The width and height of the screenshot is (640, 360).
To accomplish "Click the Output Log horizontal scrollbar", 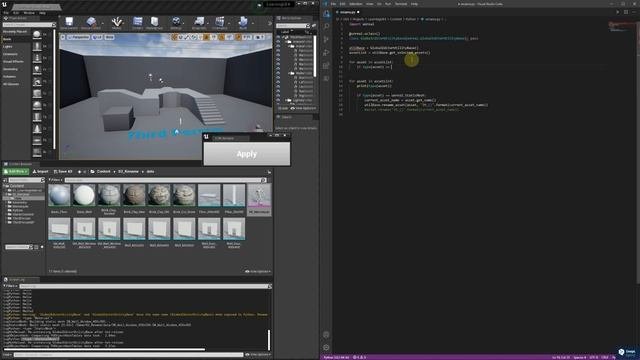I will click(x=104, y=349).
